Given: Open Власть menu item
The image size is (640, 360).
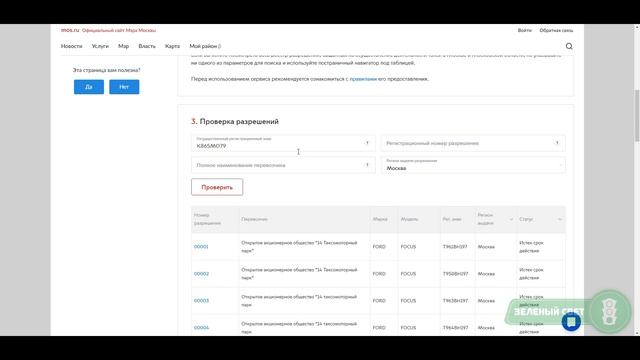Looking at the screenshot, I should click(147, 46).
